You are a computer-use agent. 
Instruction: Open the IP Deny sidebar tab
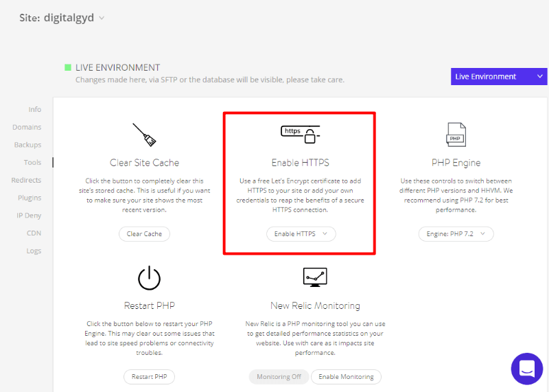(x=29, y=216)
